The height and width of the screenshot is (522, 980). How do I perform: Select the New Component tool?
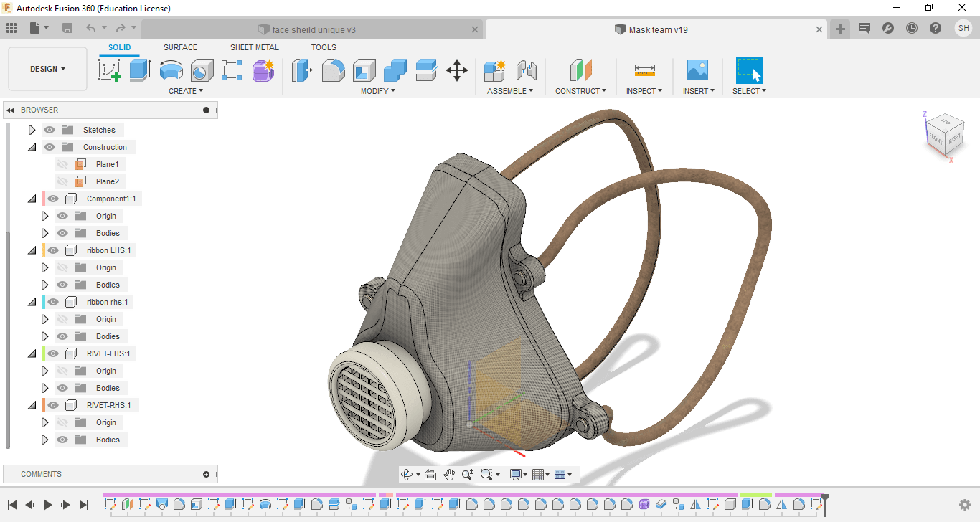(495, 70)
